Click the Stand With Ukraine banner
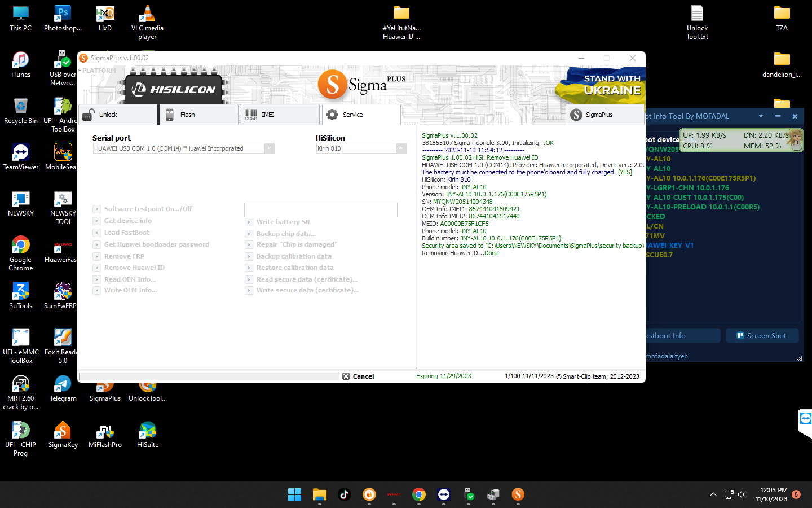Image resolution: width=812 pixels, height=508 pixels. 601,85
